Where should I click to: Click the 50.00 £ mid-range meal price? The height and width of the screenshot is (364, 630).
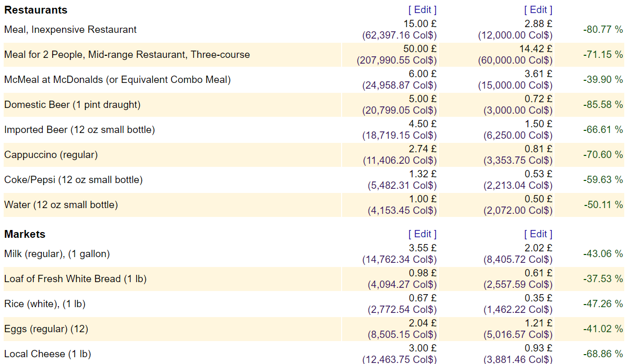point(420,49)
